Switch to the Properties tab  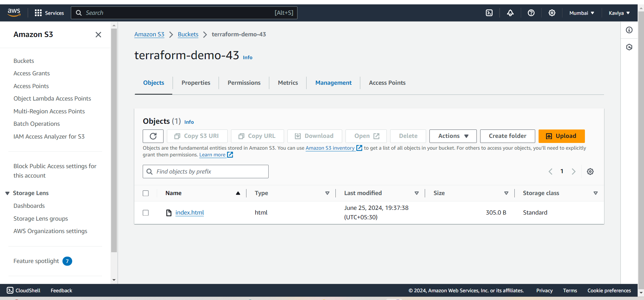click(x=196, y=83)
